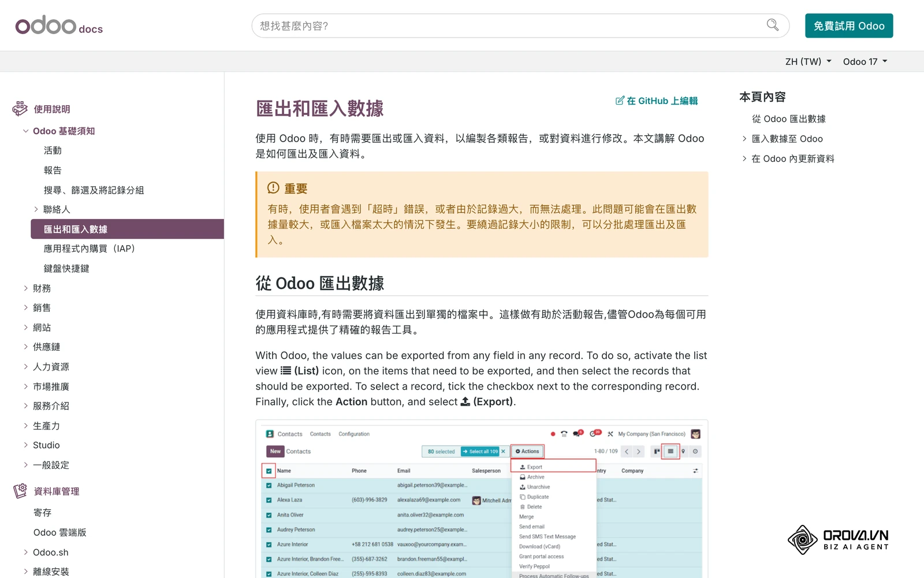Open the 寄存 sidebar link
This screenshot has height=578, width=924.
(x=42, y=513)
